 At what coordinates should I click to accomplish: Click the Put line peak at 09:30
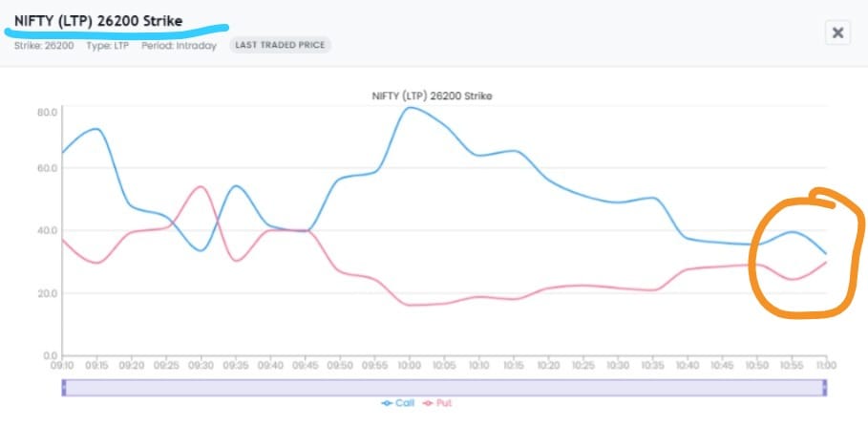tap(201, 186)
